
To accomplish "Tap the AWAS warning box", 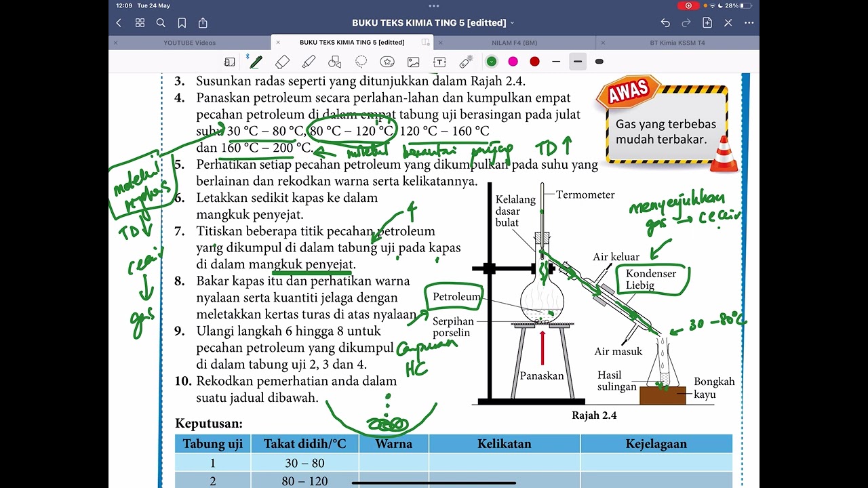I will click(667, 124).
